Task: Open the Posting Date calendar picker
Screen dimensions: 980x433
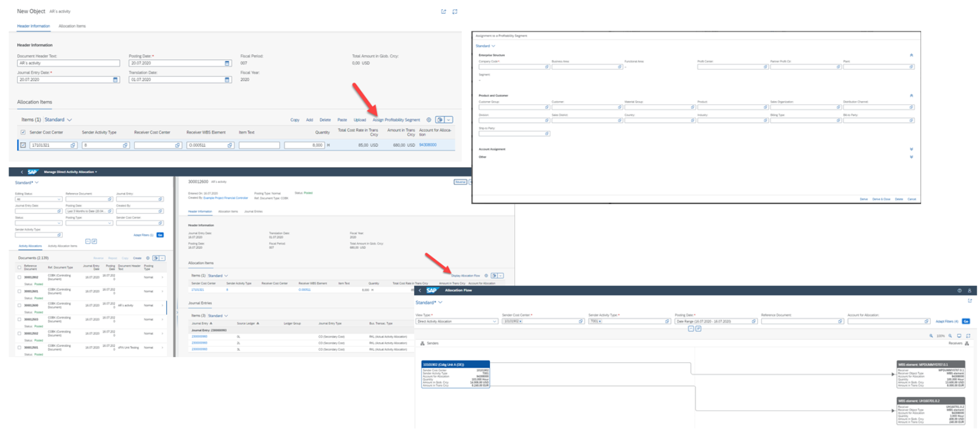Action: 227,63
